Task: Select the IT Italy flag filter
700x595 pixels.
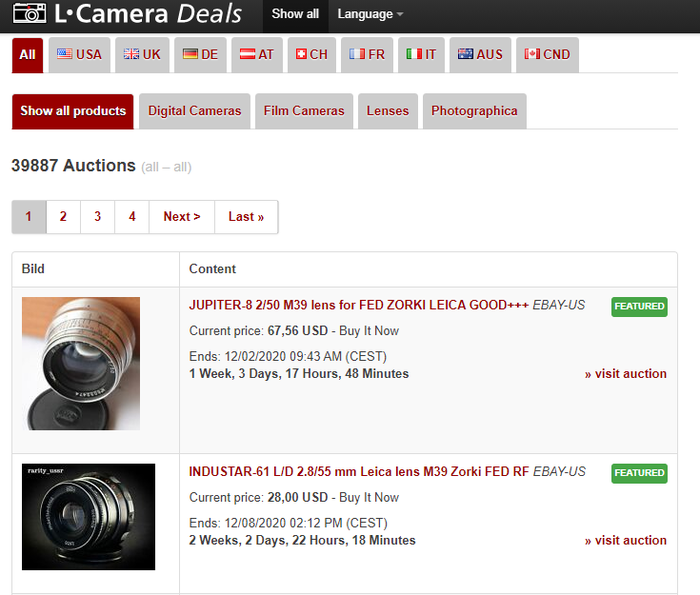Action: pos(421,55)
